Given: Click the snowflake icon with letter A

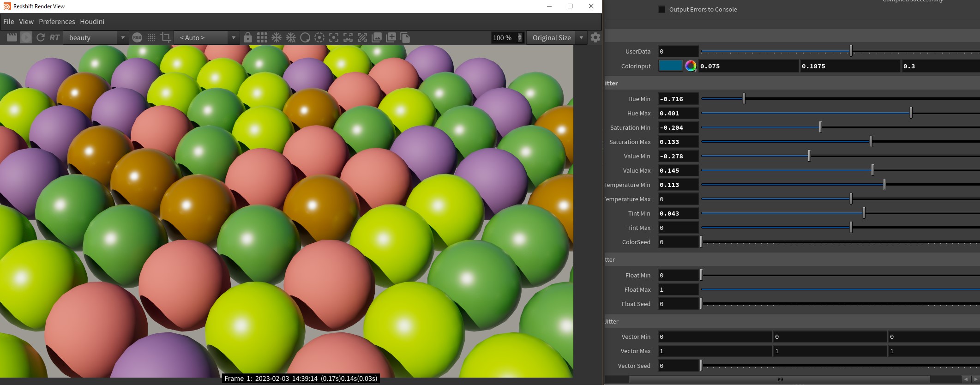Looking at the screenshot, I should coord(291,38).
